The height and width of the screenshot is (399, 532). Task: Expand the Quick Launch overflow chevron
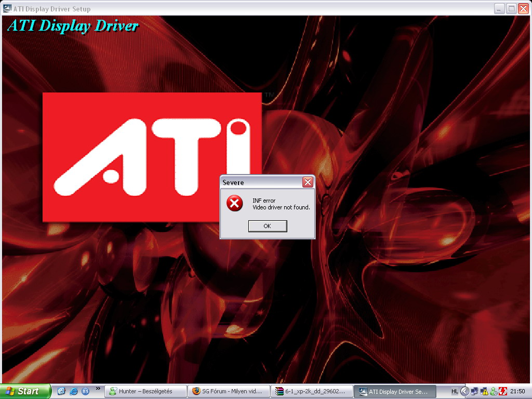98,389
